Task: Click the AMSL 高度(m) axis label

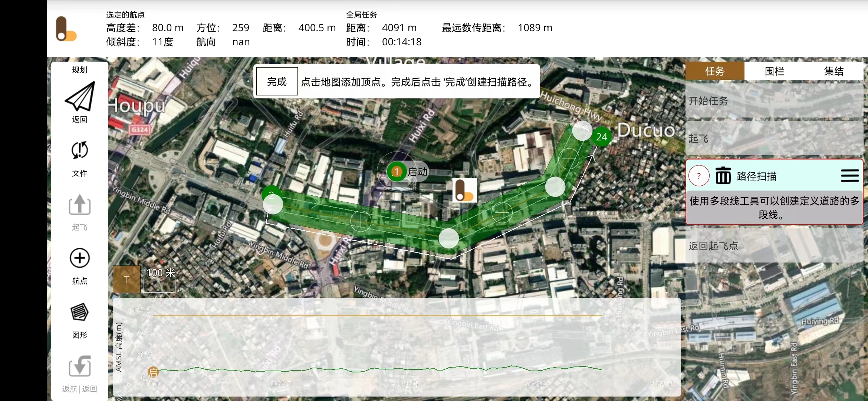Action: [119, 347]
